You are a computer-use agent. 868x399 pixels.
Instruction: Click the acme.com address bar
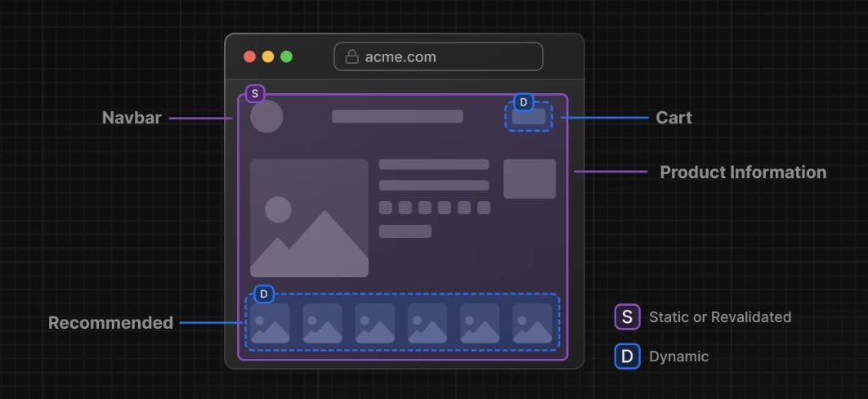[x=438, y=57]
